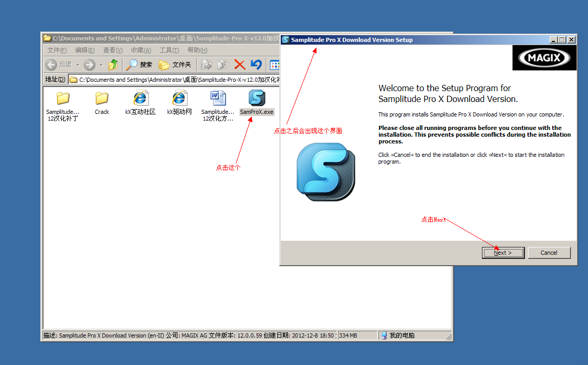Select the kX驱动网 internet shortcut
Screen dimensions: 588x365
(179, 103)
